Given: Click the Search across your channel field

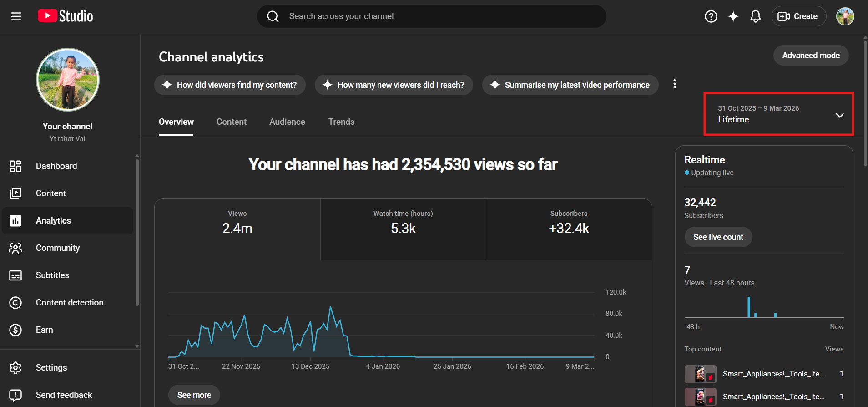Looking at the screenshot, I should pos(432,16).
